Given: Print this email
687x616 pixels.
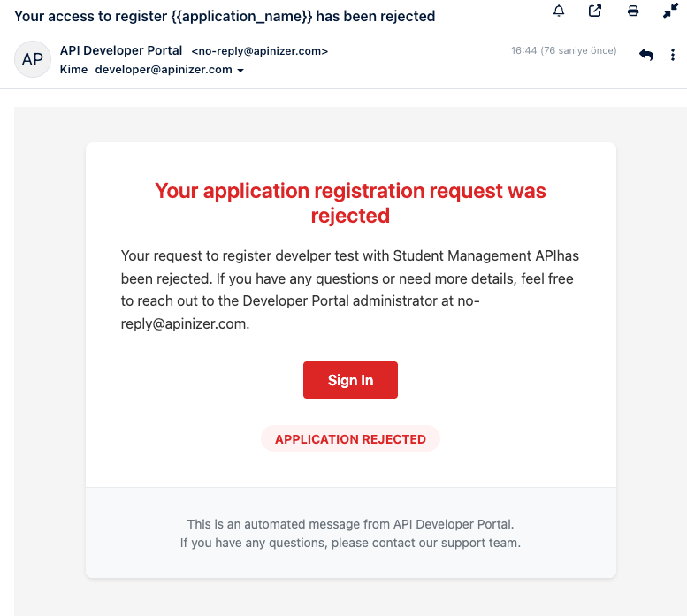Looking at the screenshot, I should coord(633,11).
